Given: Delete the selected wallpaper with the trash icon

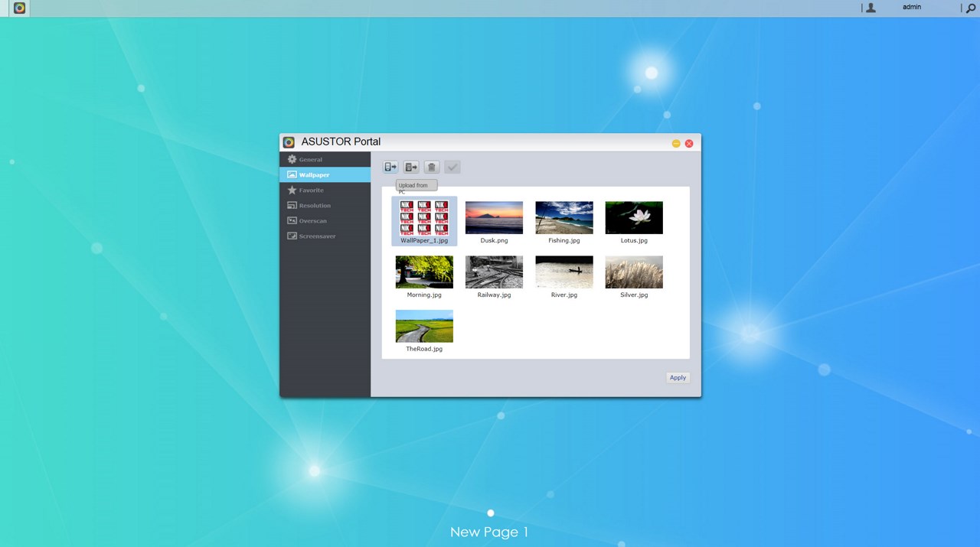Looking at the screenshot, I should point(432,167).
